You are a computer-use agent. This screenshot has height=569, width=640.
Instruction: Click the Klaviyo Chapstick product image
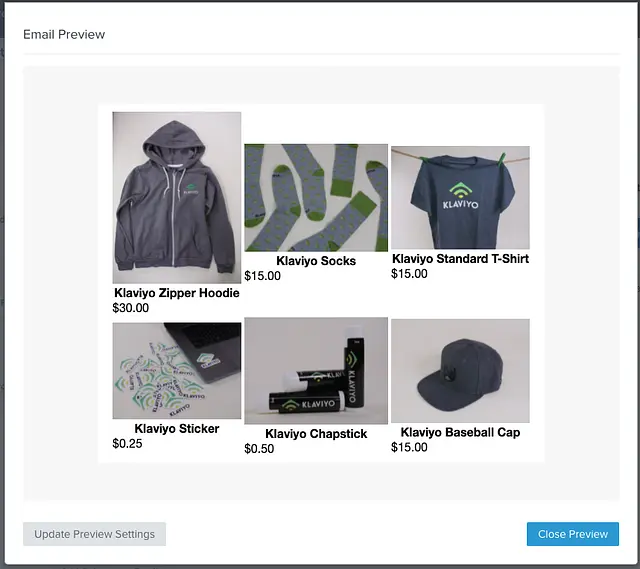pyautogui.click(x=316, y=371)
